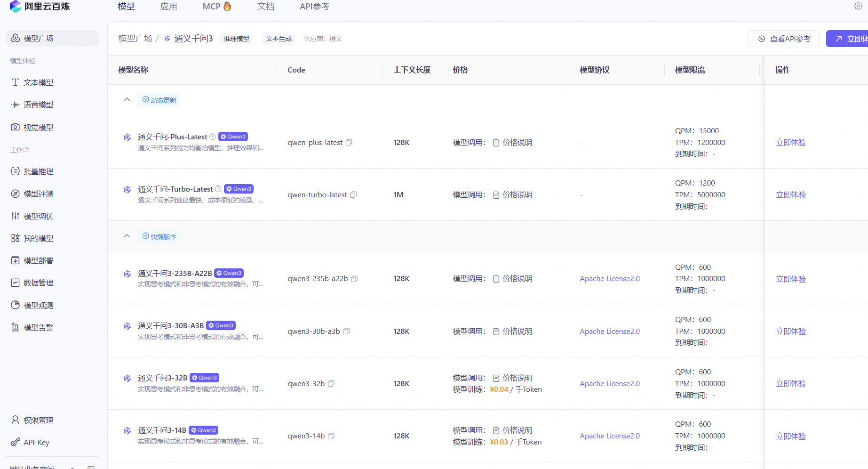The width and height of the screenshot is (868, 469).
Task: Open Apache License2.0 for qwen3-32b
Action: coord(610,384)
